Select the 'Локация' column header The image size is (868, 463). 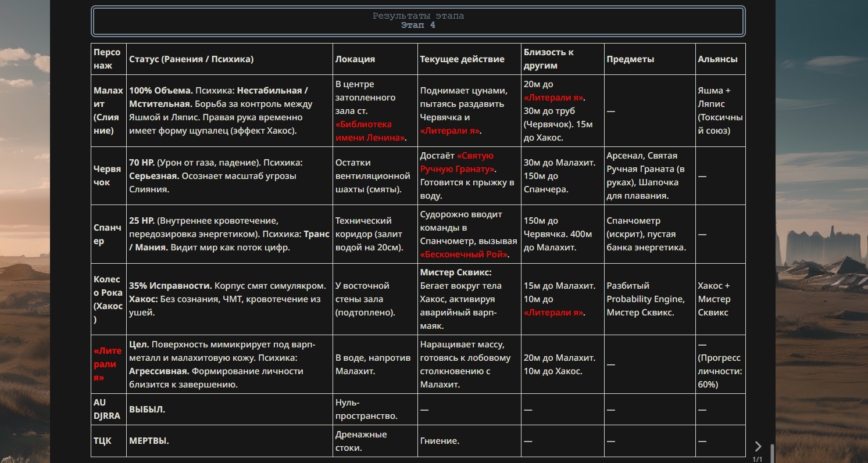point(375,59)
